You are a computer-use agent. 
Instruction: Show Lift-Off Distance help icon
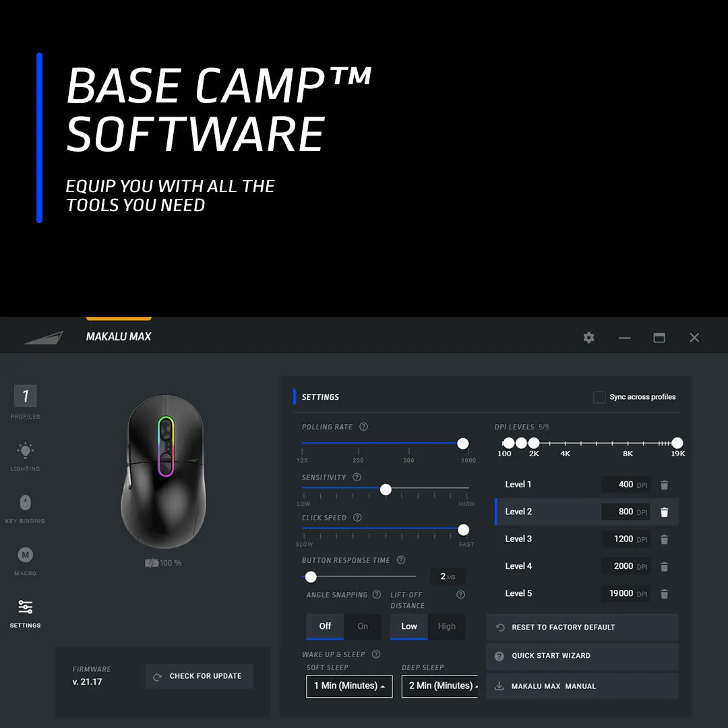point(460,595)
